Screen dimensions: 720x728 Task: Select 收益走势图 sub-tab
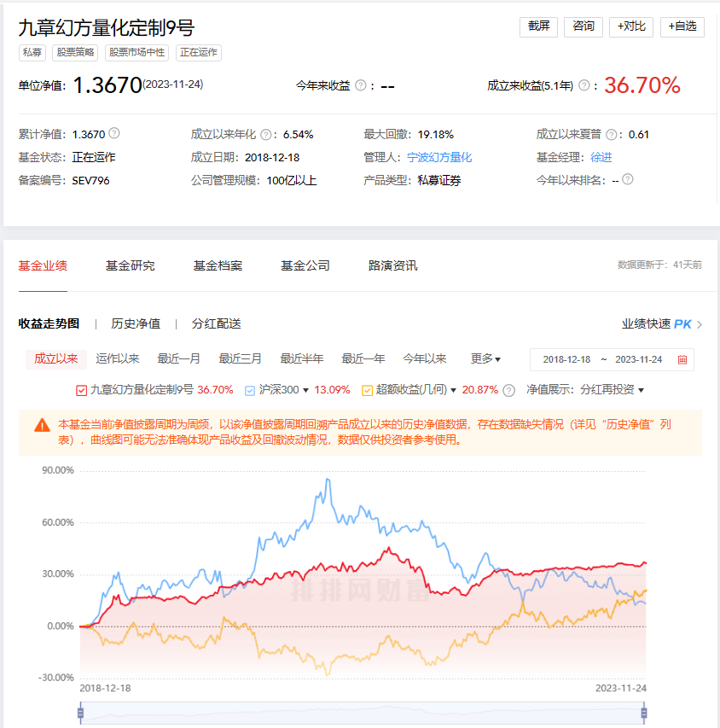click(x=49, y=323)
